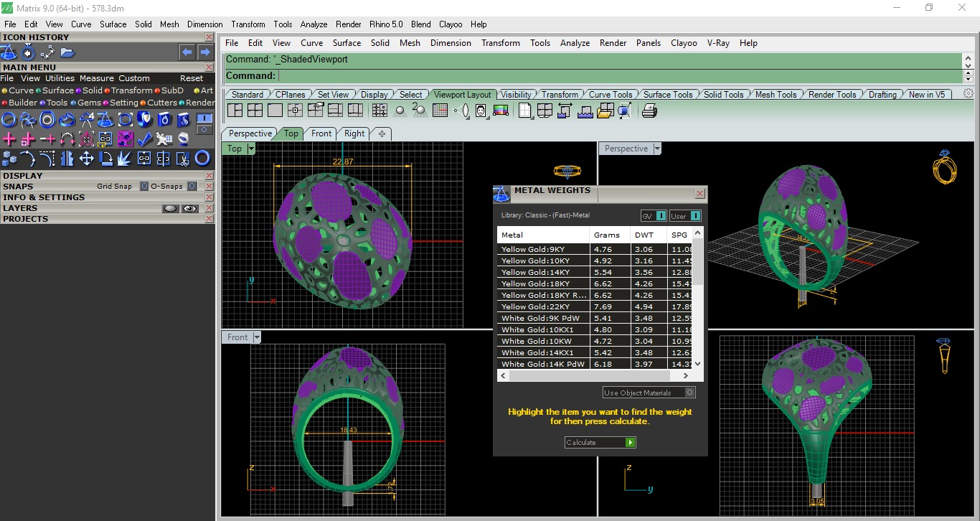Open the V-Ray menu
Image resolution: width=980 pixels, height=521 pixels.
pyautogui.click(x=718, y=43)
